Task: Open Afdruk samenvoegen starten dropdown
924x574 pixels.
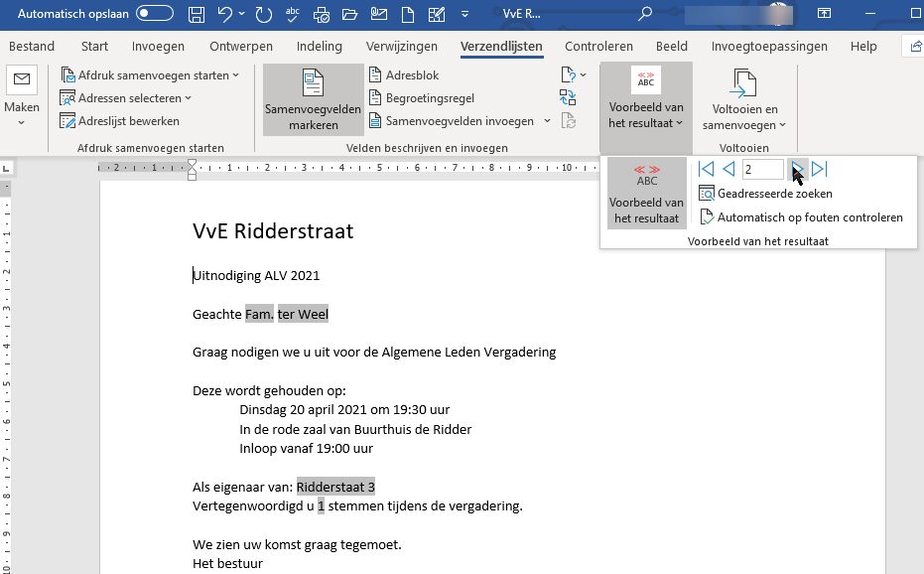Action: 150,75
